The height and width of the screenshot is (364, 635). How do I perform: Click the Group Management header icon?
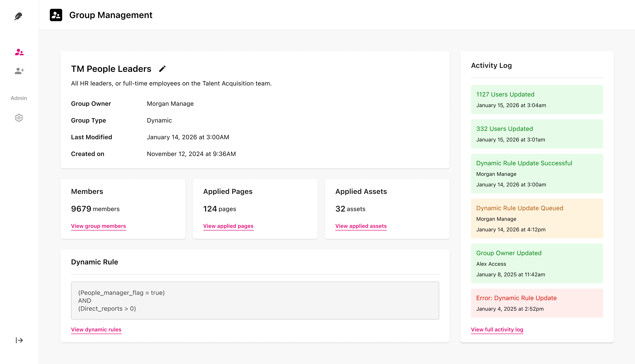(x=56, y=15)
